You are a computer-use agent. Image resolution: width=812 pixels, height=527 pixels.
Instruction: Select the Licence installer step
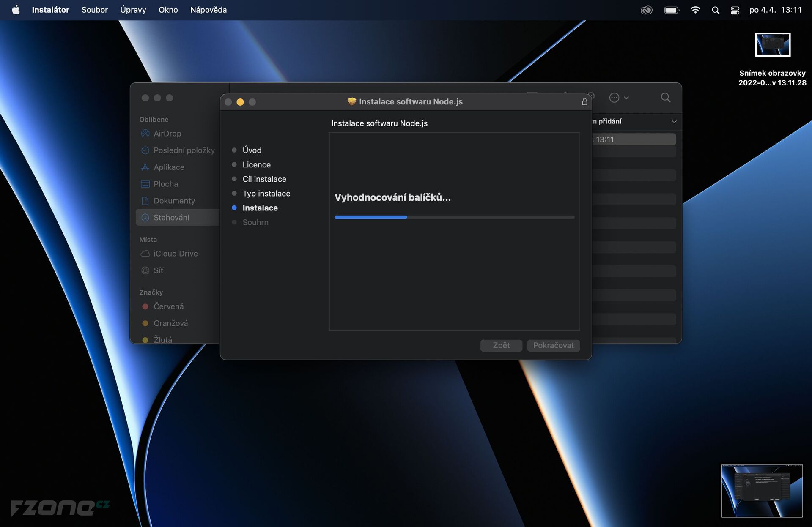(x=256, y=164)
